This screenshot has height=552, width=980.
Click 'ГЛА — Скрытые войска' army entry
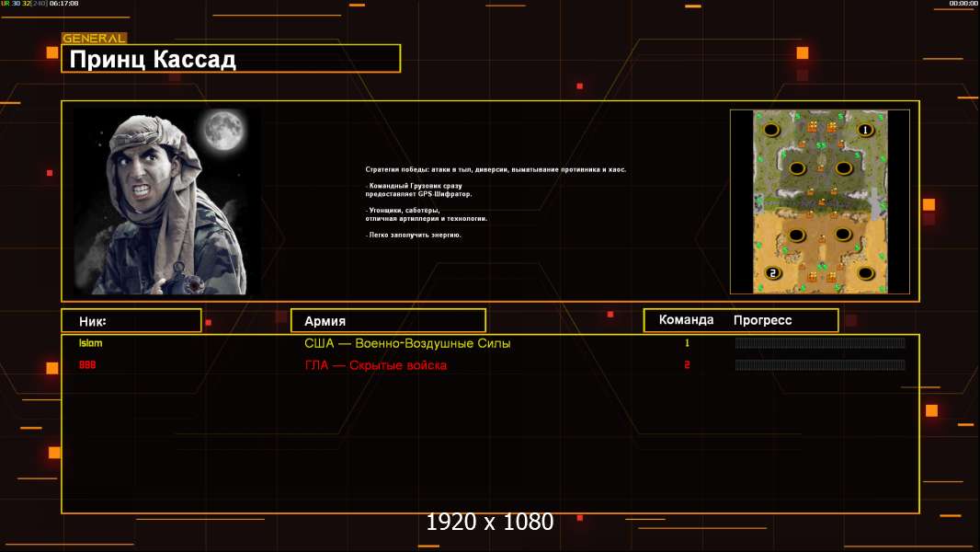[x=376, y=365]
